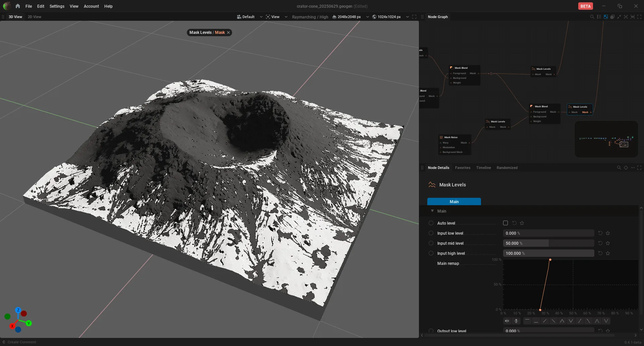Toggle the minimap icon in Node Graph
The height and width of the screenshot is (346, 644).
tap(606, 17)
